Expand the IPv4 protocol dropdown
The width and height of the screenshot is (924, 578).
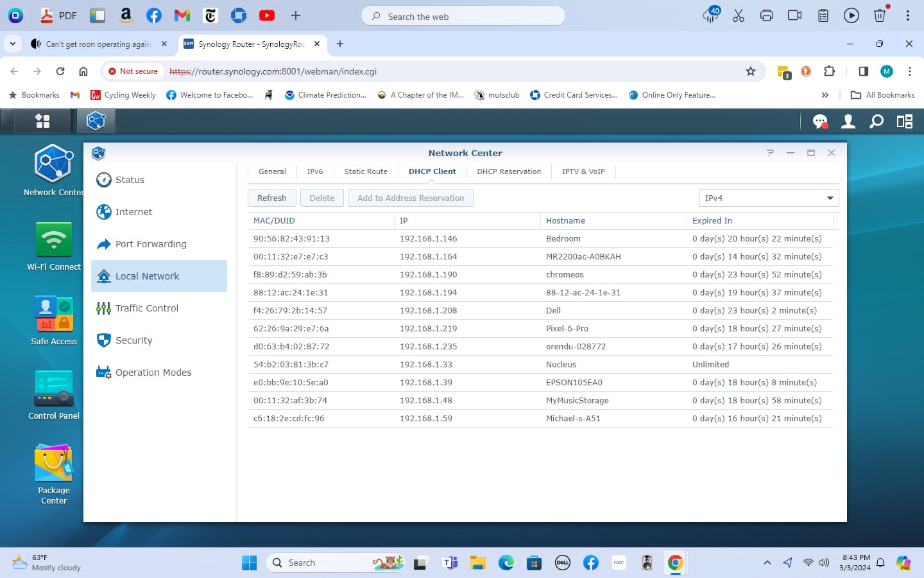(769, 198)
